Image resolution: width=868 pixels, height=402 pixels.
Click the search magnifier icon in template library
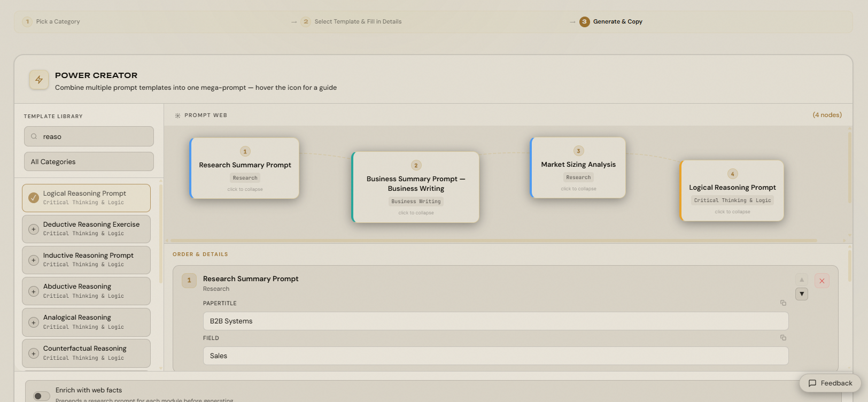(x=34, y=136)
